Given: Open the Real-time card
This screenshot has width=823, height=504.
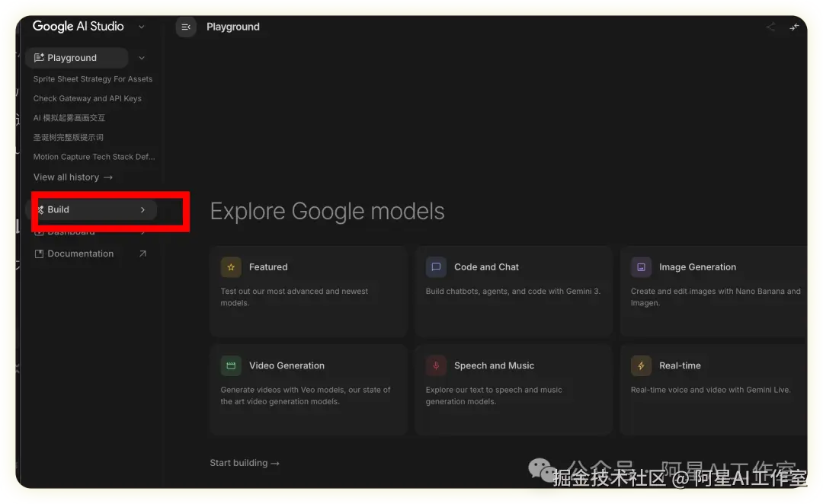Looking at the screenshot, I should pyautogui.click(x=714, y=390).
